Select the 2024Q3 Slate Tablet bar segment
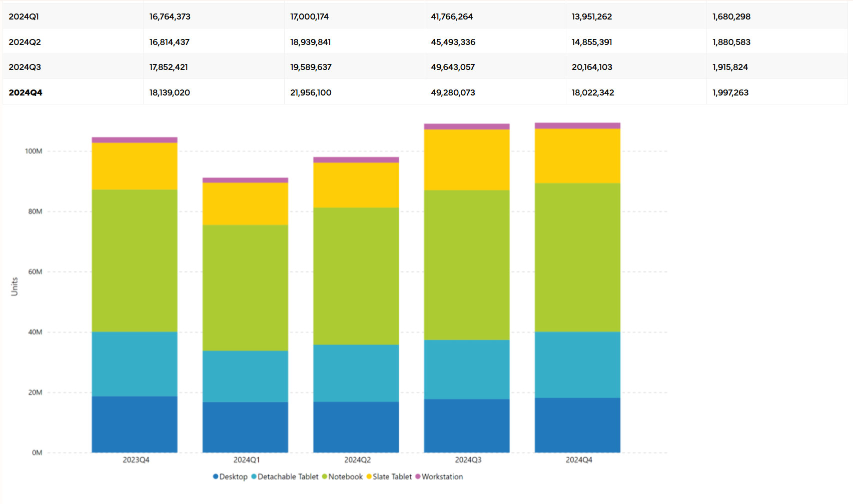Viewport: 853px width, 504px height. click(467, 160)
